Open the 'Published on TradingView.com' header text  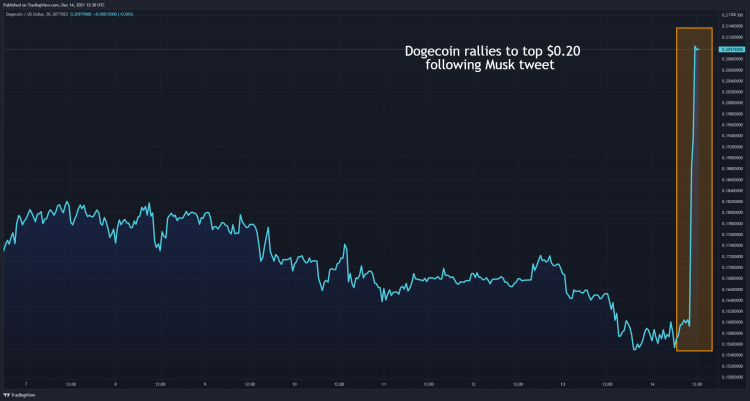pyautogui.click(x=54, y=4)
